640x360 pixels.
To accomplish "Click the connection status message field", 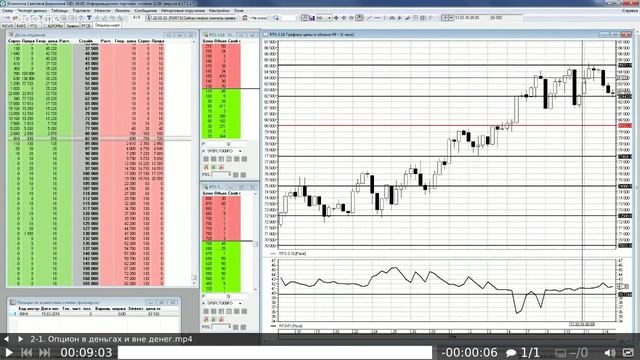I will 191,18.
